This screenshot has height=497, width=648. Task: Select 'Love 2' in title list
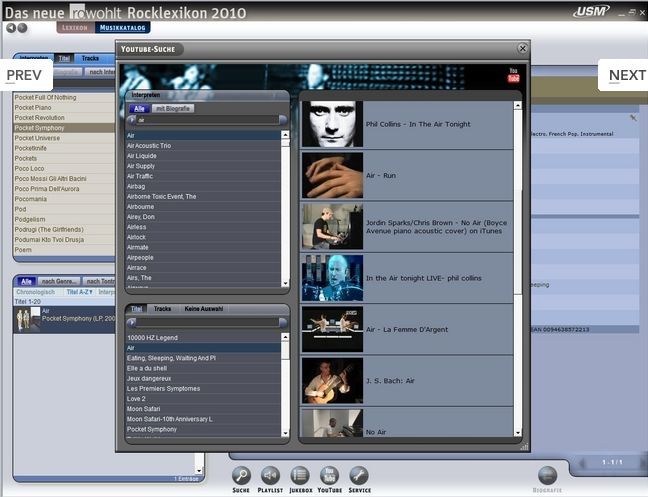coord(203,399)
